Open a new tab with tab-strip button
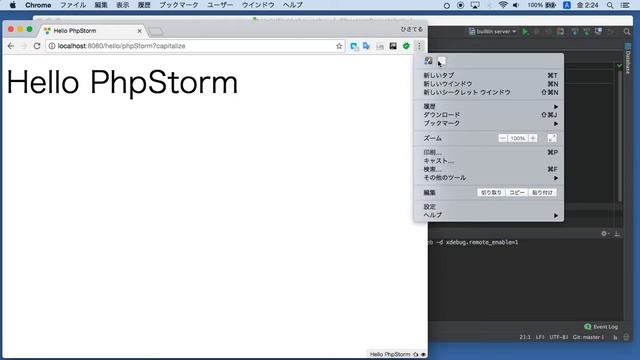 (x=156, y=31)
